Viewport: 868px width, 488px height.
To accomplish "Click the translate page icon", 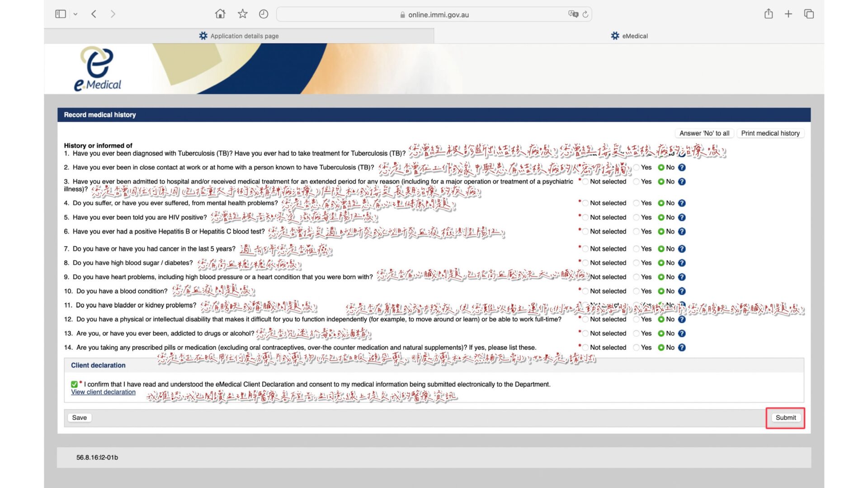I will 573,14.
